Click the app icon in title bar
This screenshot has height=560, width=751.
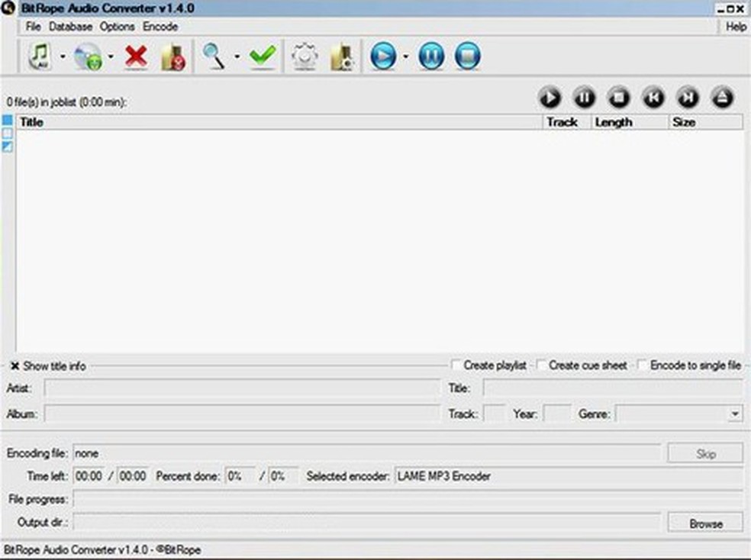coord(8,8)
